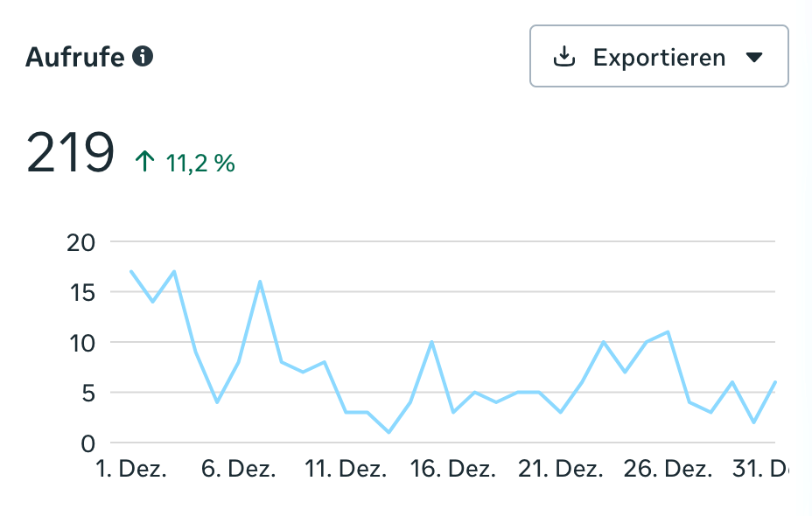This screenshot has height=516, width=812.
Task: Select the 21. Dez. axis label
Action: pos(560,470)
